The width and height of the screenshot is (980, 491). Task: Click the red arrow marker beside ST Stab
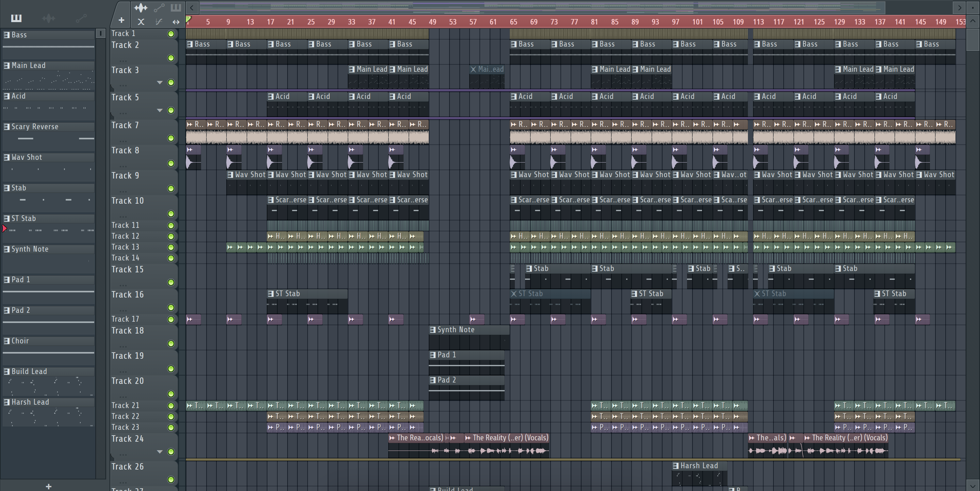[4, 228]
